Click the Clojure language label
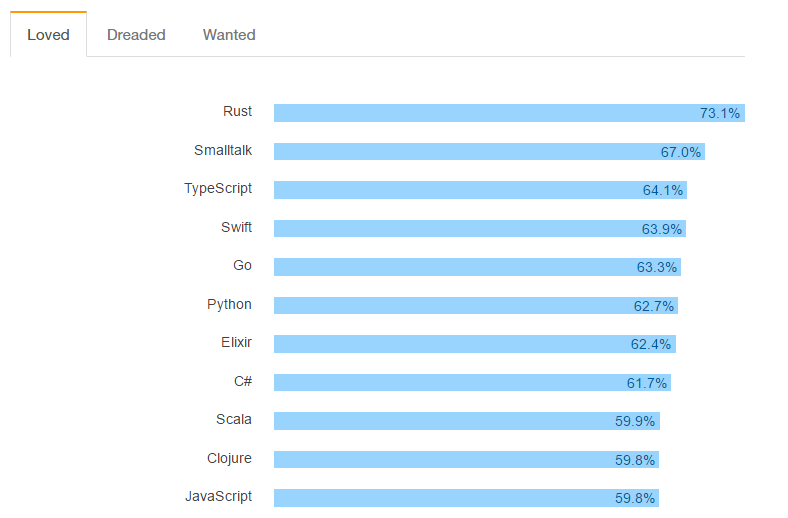Viewport: 788px width, 518px height. click(x=229, y=458)
